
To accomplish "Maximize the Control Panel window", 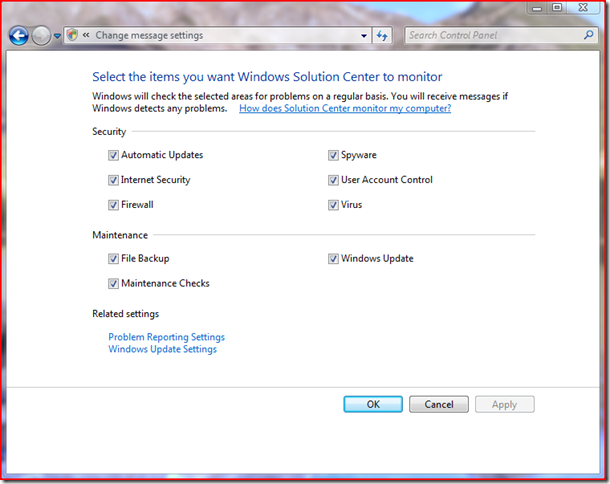I will click(x=557, y=8).
